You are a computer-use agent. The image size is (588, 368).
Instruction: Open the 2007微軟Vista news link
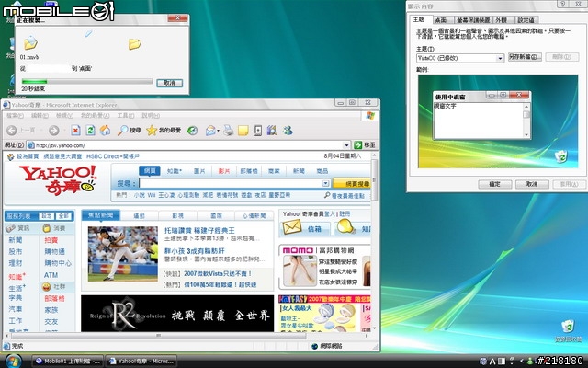[218, 274]
